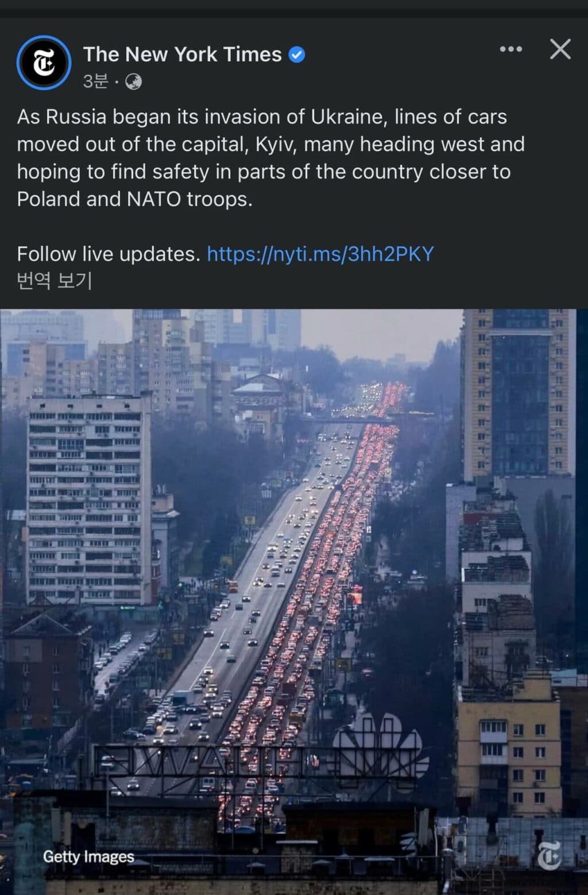Tap 번역 보기 to see translation
The width and height of the screenshot is (588, 895).
[55, 281]
